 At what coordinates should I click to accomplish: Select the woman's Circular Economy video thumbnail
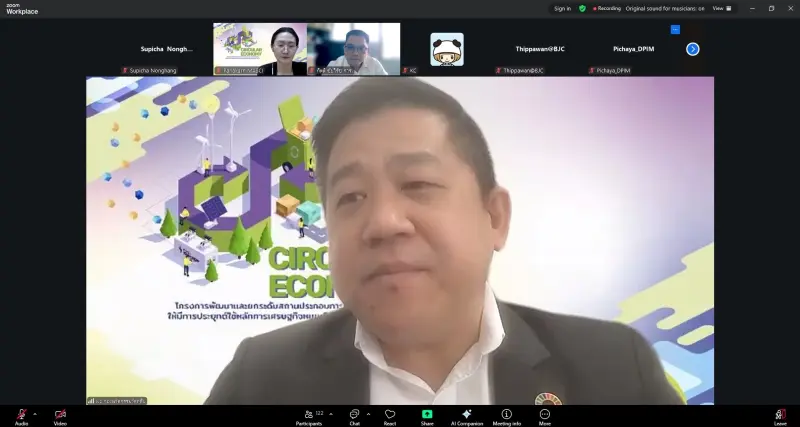[x=260, y=49]
